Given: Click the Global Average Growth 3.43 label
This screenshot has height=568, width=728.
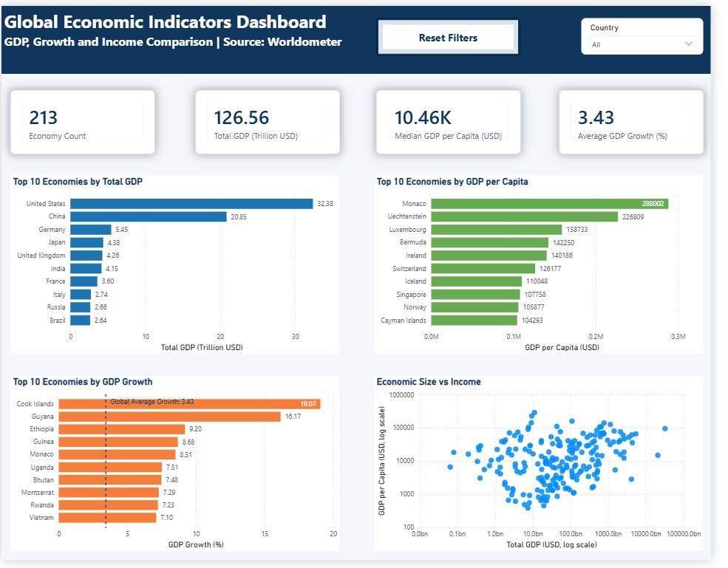Looking at the screenshot, I should point(152,402).
